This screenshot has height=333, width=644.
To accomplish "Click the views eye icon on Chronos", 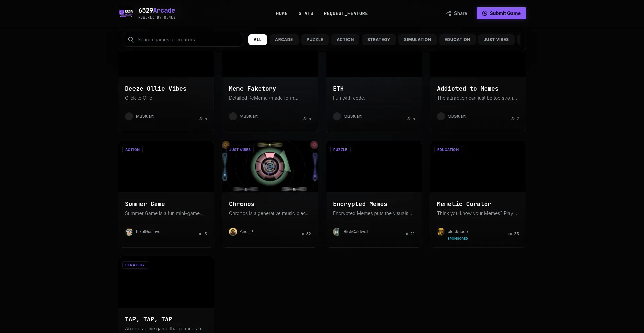I will pyautogui.click(x=302, y=234).
